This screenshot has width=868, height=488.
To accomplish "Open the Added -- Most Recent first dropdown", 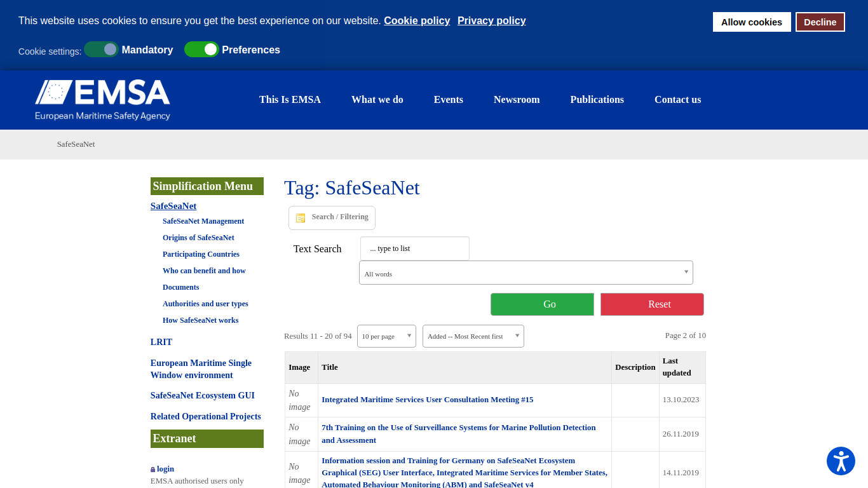I will tap(473, 336).
